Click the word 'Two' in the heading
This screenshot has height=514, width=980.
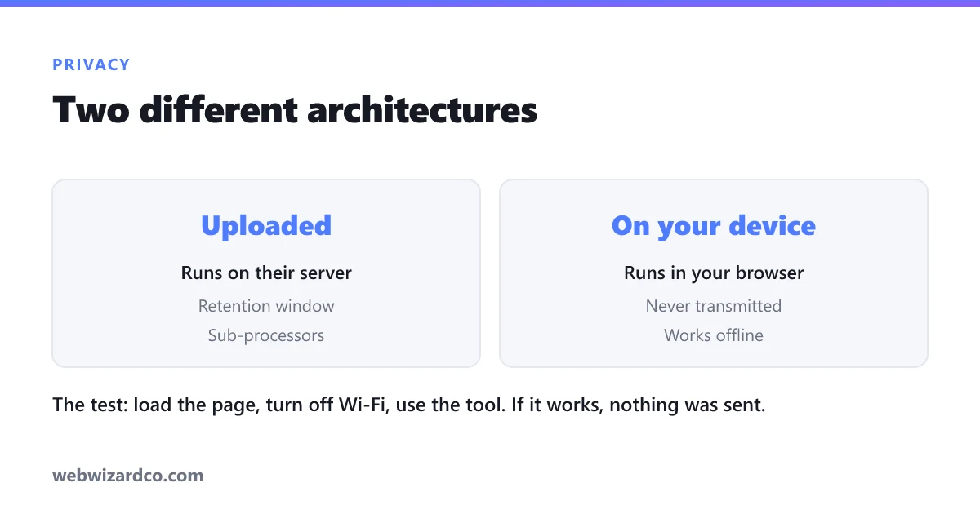pos(91,110)
